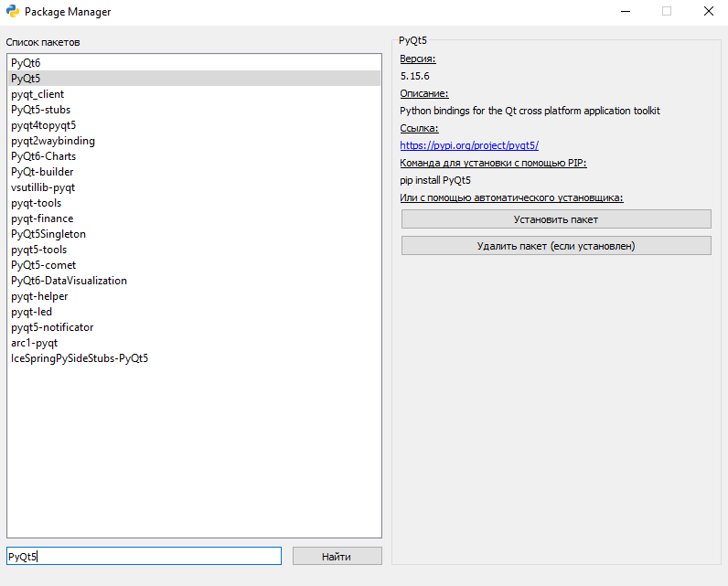728x586 pixels.
Task: Select PyQt-builder package
Action: pyautogui.click(x=194, y=172)
